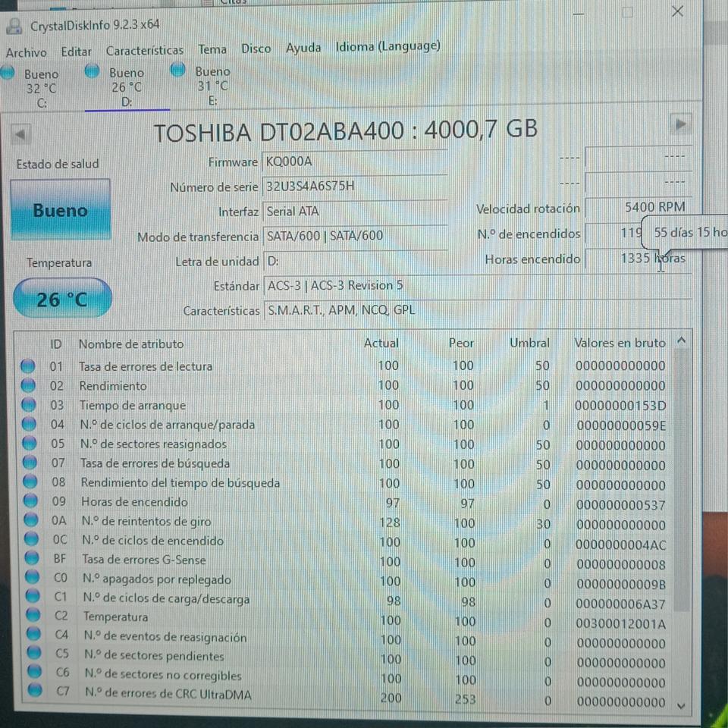Click status icon for attribute 04
Screen dimensions: 728x728
pyautogui.click(x=30, y=424)
